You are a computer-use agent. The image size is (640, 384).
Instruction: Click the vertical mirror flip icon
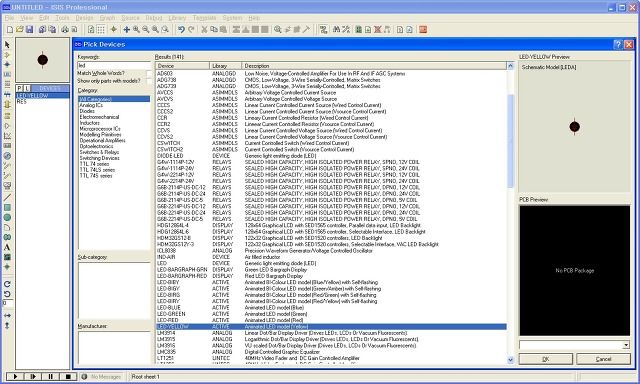(x=7, y=325)
